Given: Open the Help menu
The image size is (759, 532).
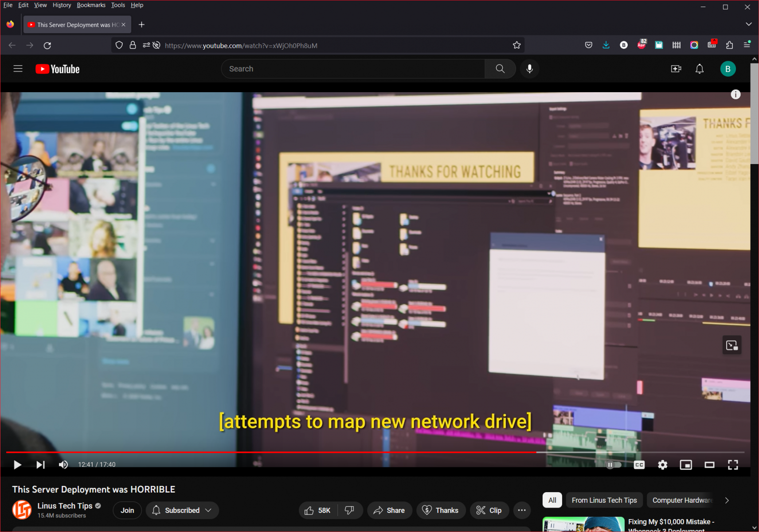Looking at the screenshot, I should pyautogui.click(x=137, y=5).
